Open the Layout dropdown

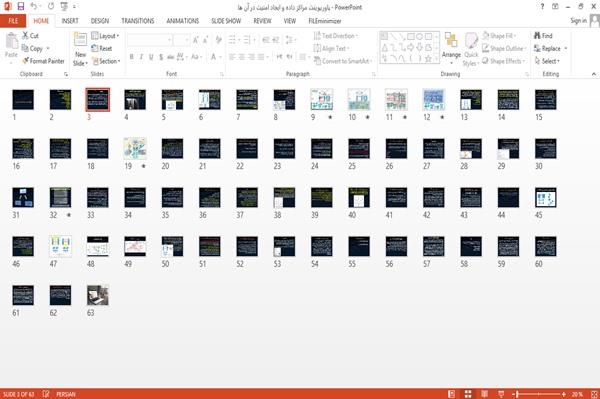pyautogui.click(x=105, y=36)
